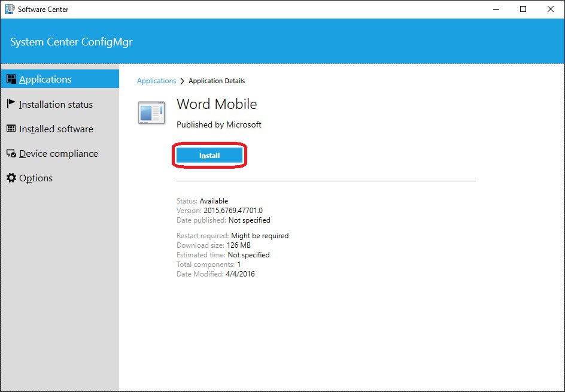The height and width of the screenshot is (392, 565).
Task: Click the Version 2015.6769.47701.0 value
Action: coord(233,211)
